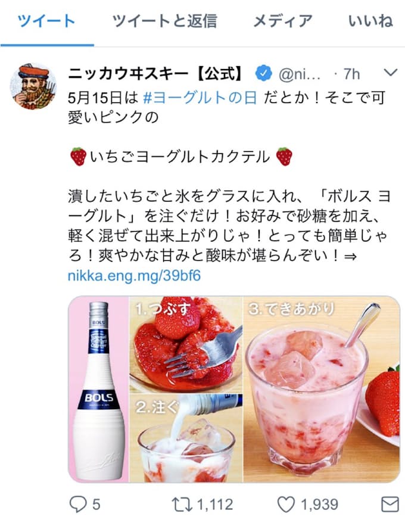View the BOLS bottle image

click(x=98, y=389)
